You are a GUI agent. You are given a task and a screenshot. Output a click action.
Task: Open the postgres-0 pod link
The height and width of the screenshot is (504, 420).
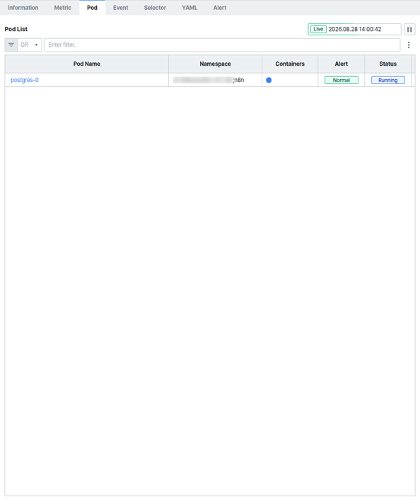click(x=25, y=80)
